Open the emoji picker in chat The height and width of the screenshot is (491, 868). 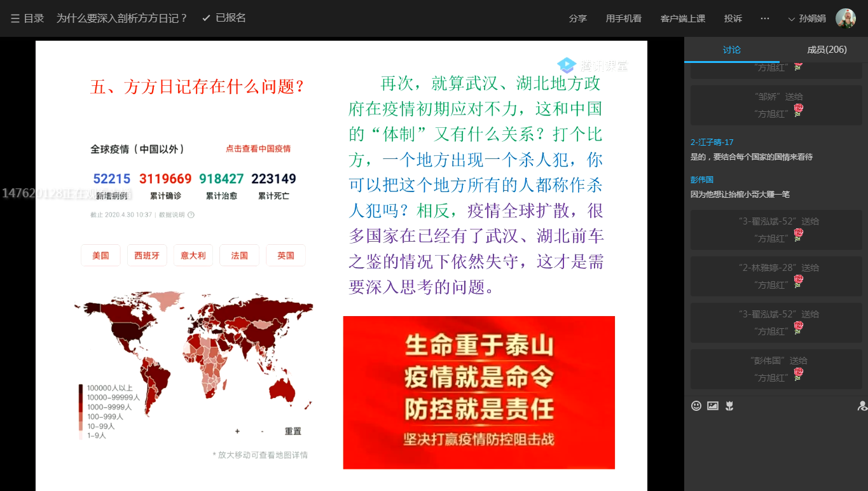tap(696, 406)
